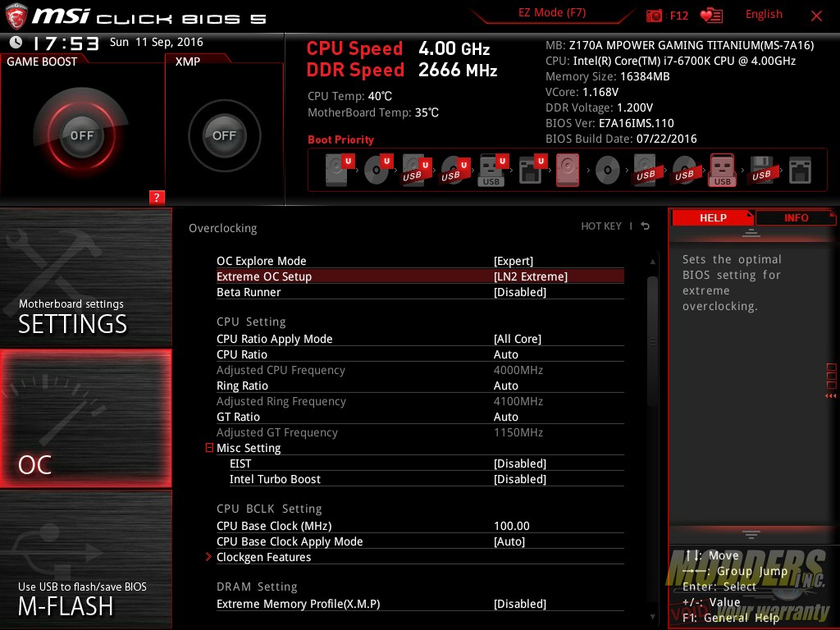Toggle the XMP knob
This screenshot has height=630, width=840.
pos(224,135)
